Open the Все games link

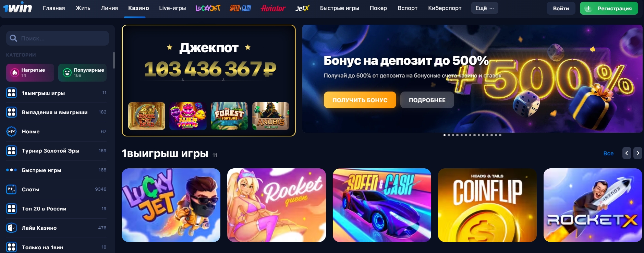pos(608,153)
